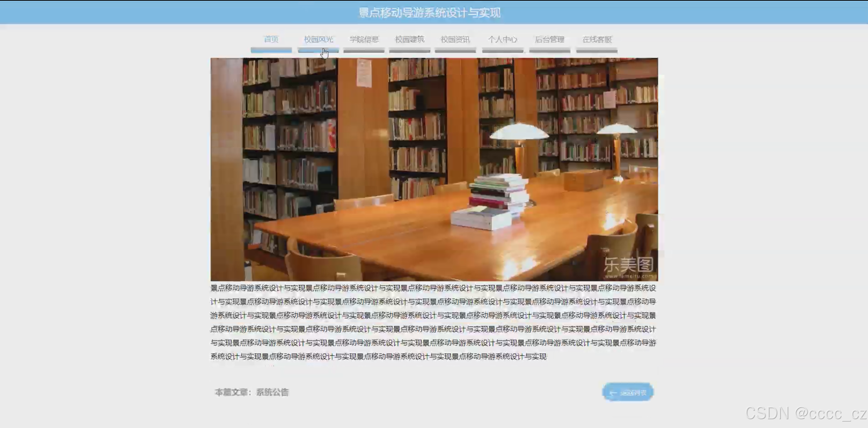The height and width of the screenshot is (428, 868).
Task: Click the repeated article body paragraph
Action: [433, 322]
